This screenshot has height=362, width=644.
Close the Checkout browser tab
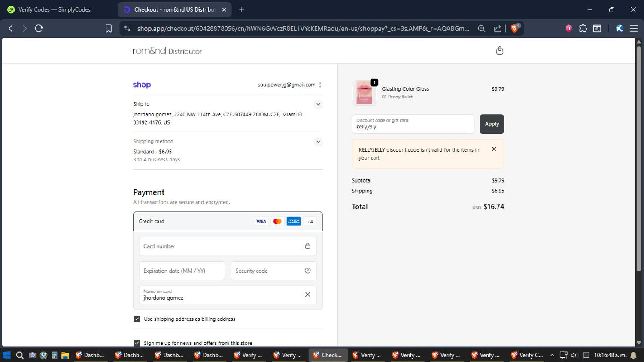click(224, 9)
